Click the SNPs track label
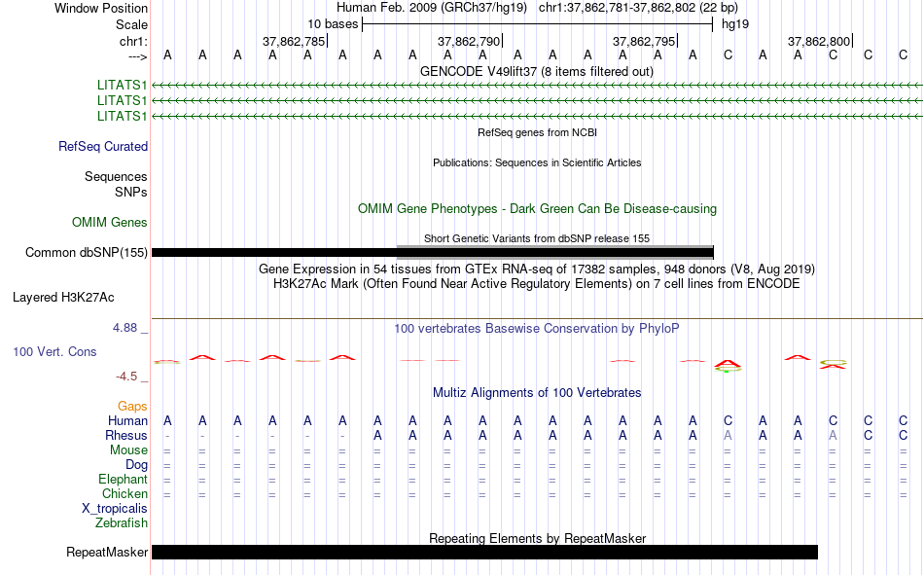Viewport: 924px width, 575px height. coord(131,193)
